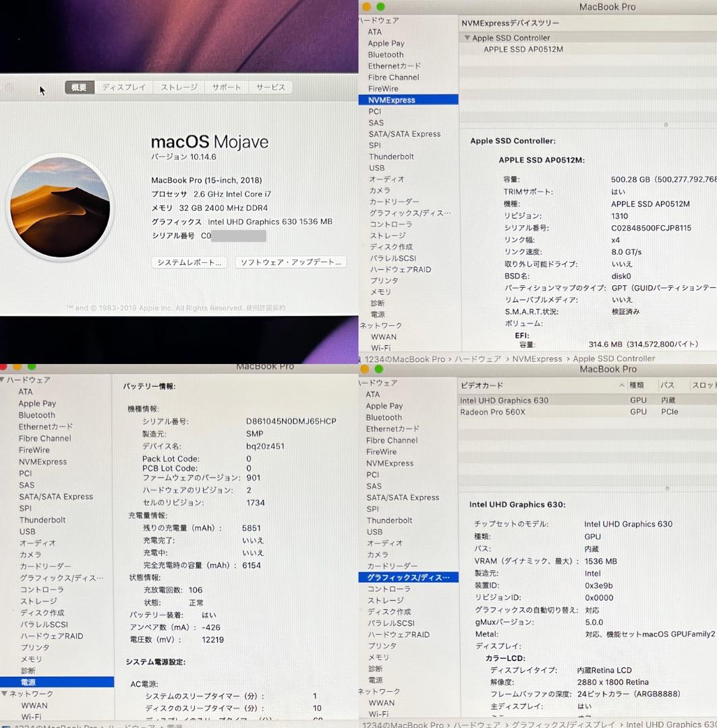
Task: Click the VRAM value 1536 MB
Action: coord(600,562)
